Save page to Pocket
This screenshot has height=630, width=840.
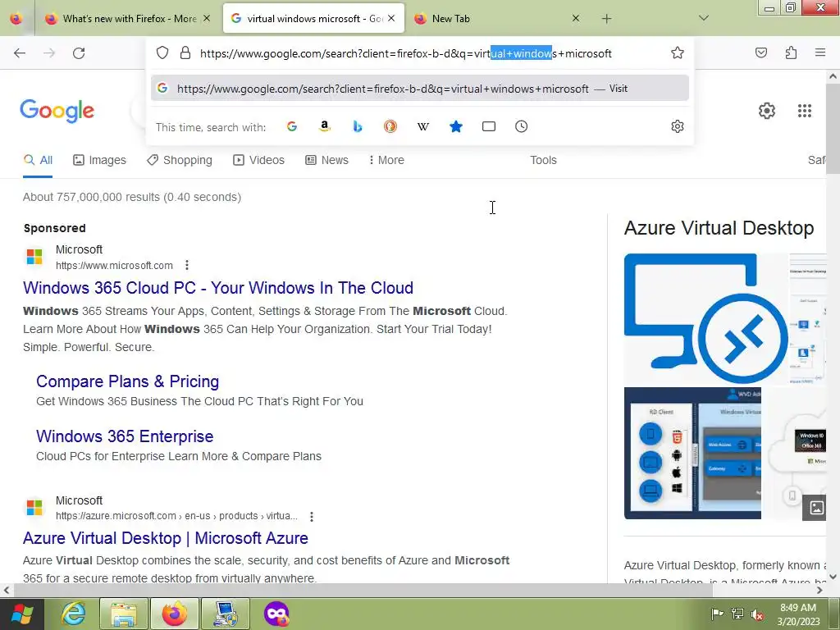coord(761,52)
